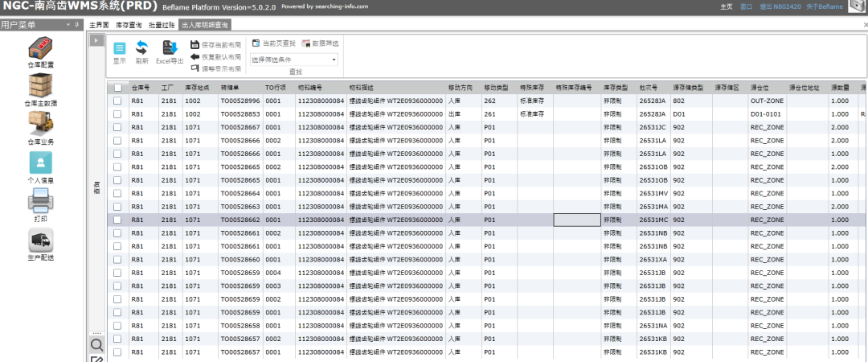Click 退出 N802420 logout link
Image resolution: width=868 pixels, height=362 pixels.
pos(780,6)
